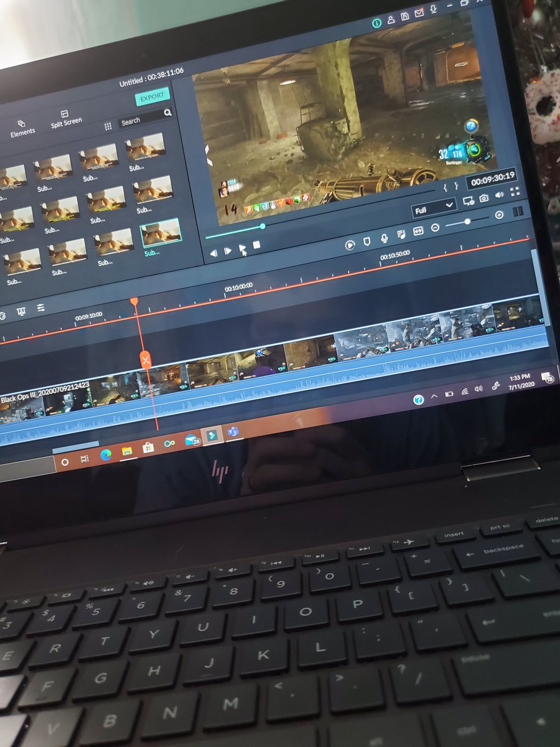Image resolution: width=560 pixels, height=747 pixels.
Task: Click the render preview circular play icon
Action: pyautogui.click(x=350, y=245)
